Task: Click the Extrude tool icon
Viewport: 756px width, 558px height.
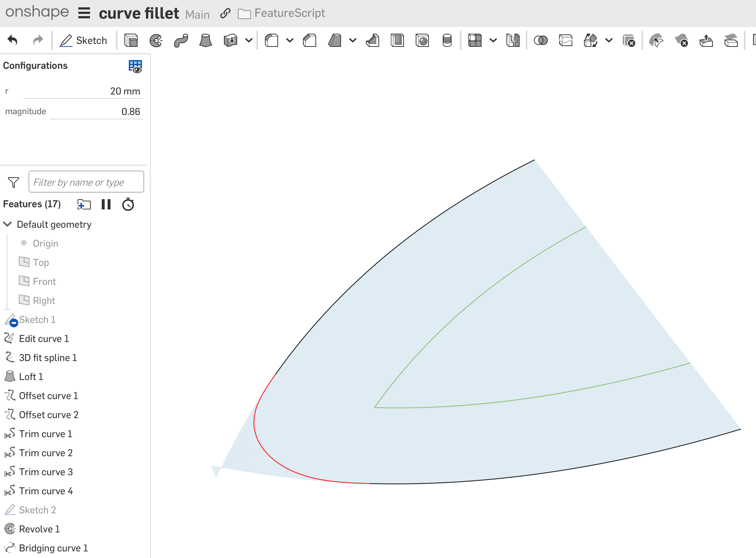Action: (x=131, y=40)
